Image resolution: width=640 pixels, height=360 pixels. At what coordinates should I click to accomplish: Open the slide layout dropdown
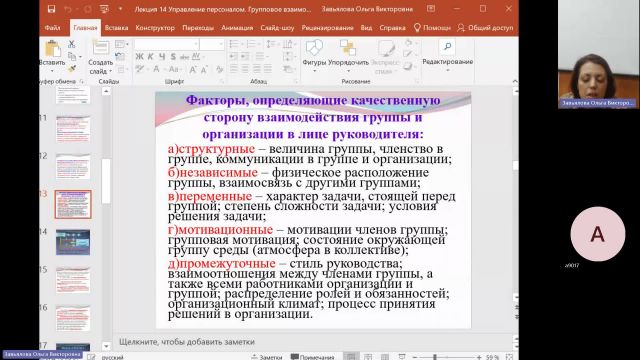121,44
